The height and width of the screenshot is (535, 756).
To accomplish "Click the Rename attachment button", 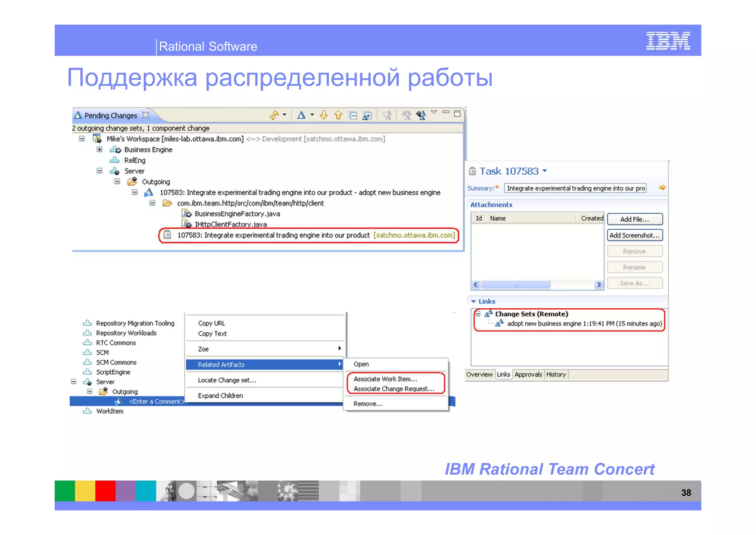I will pyautogui.click(x=635, y=267).
